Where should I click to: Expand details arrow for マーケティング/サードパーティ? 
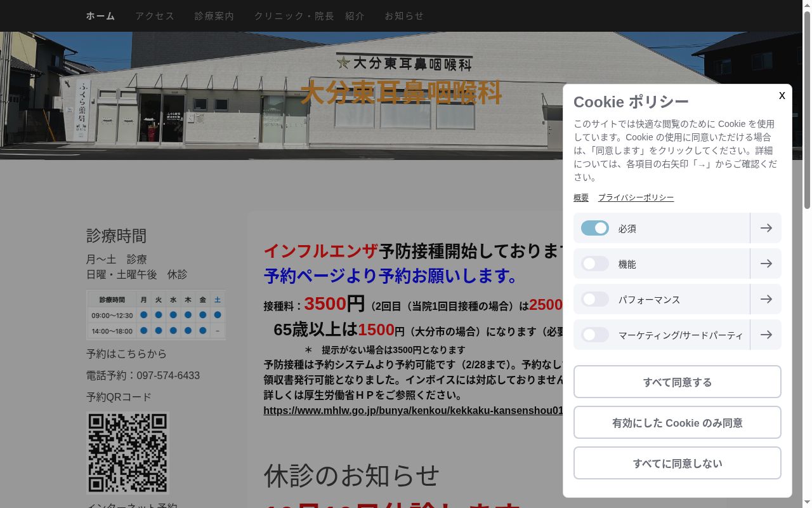766,335
